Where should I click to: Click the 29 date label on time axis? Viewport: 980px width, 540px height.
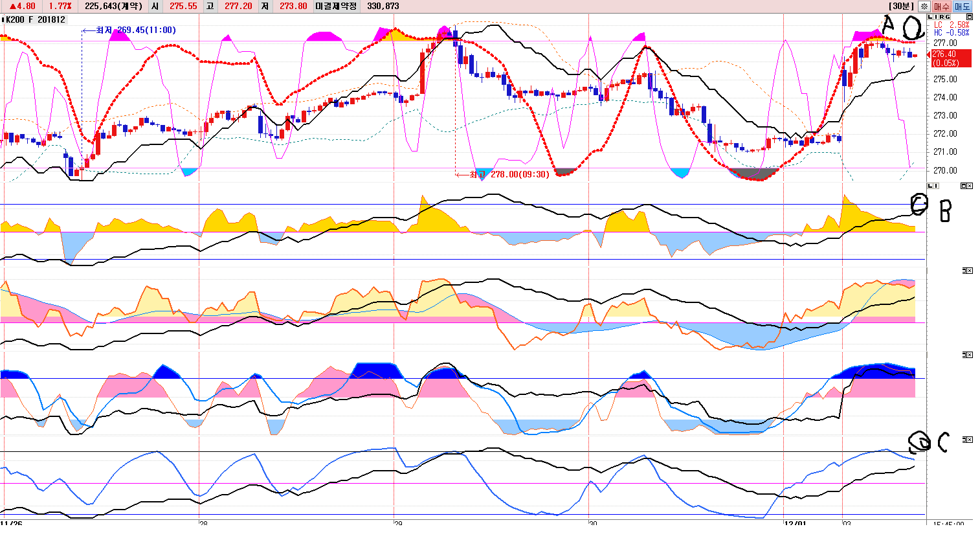pyautogui.click(x=398, y=522)
